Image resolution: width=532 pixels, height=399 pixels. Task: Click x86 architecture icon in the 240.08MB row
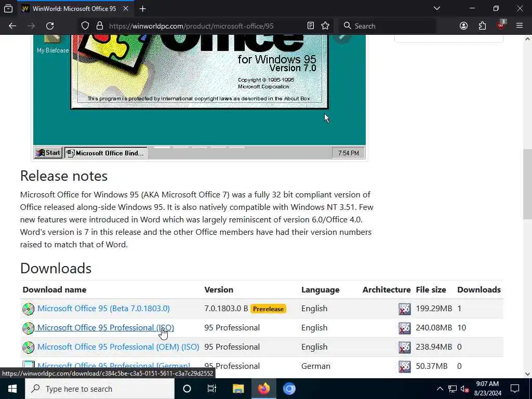404,328
